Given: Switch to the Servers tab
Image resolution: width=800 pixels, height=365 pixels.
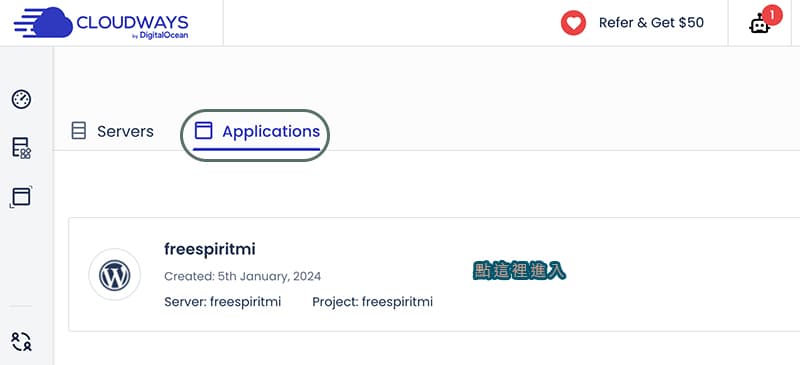Looking at the screenshot, I should [113, 131].
